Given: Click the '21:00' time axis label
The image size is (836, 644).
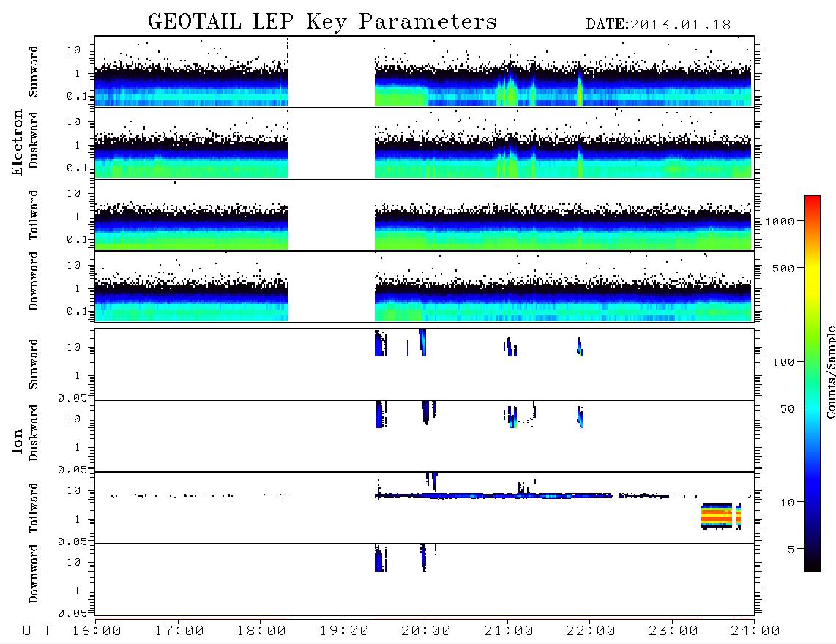Looking at the screenshot, I should [509, 632].
